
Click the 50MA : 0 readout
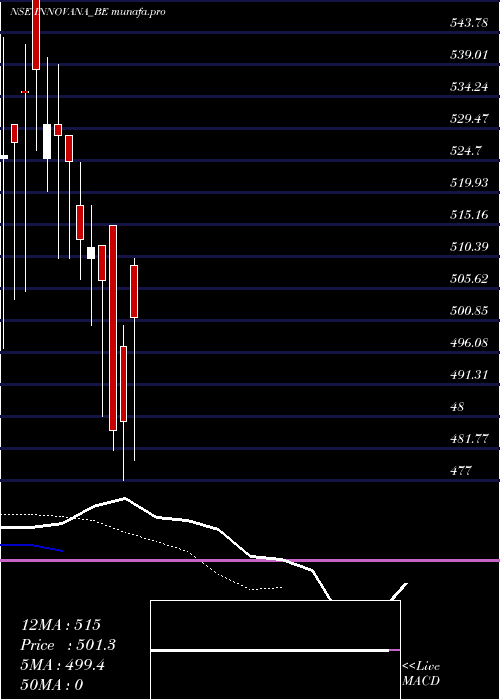[52, 684]
